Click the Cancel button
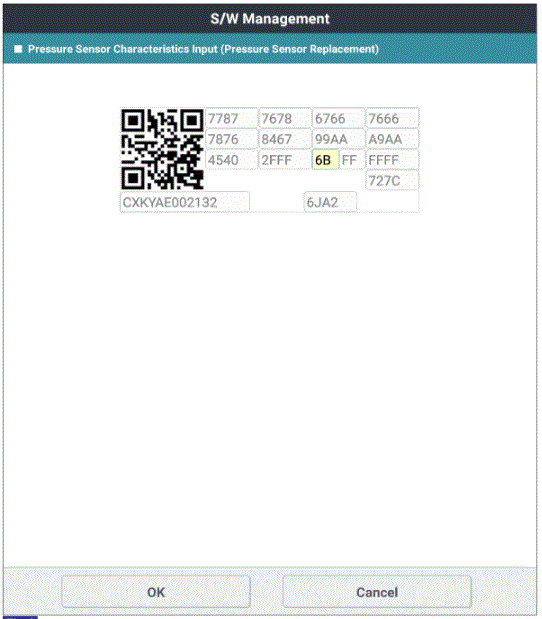This screenshot has height=619, width=542. click(377, 591)
